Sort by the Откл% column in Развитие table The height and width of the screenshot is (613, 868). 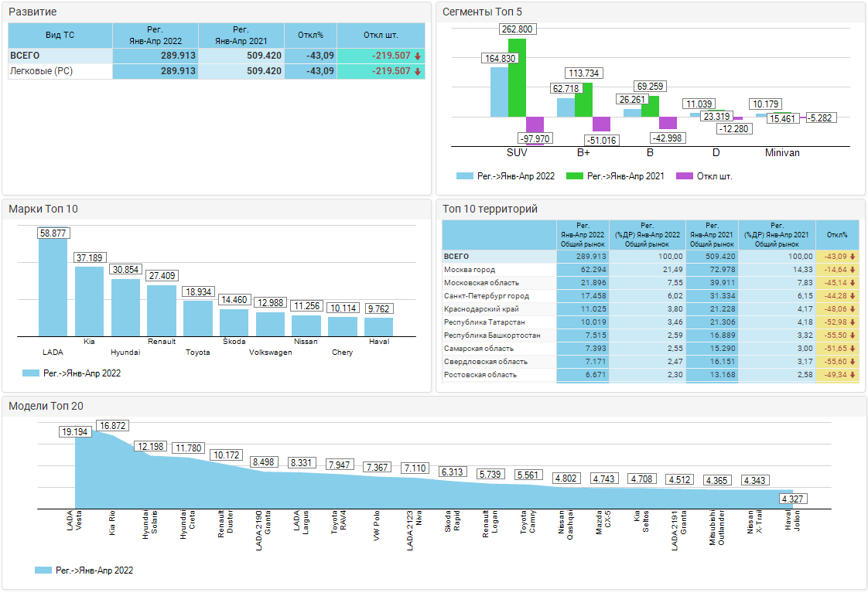click(310, 35)
